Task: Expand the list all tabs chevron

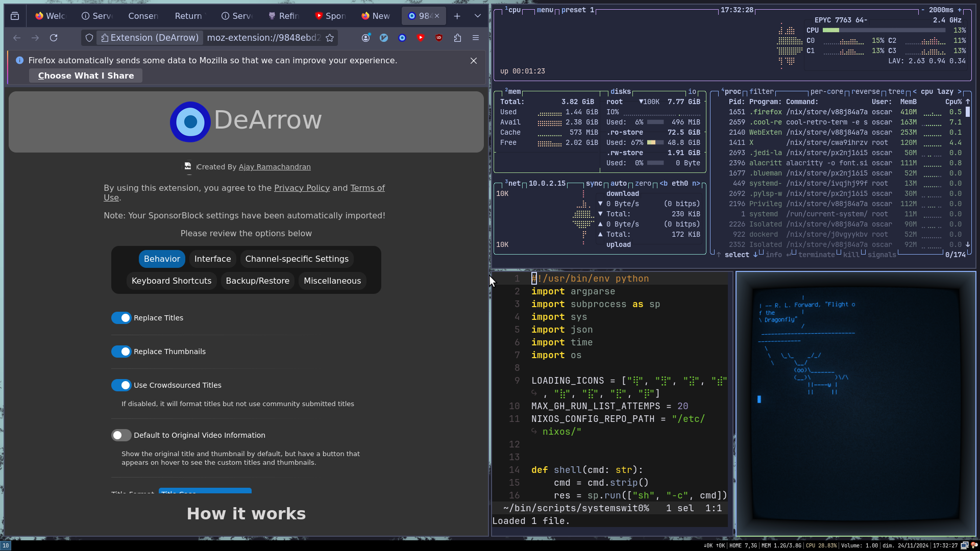Action: (x=478, y=16)
